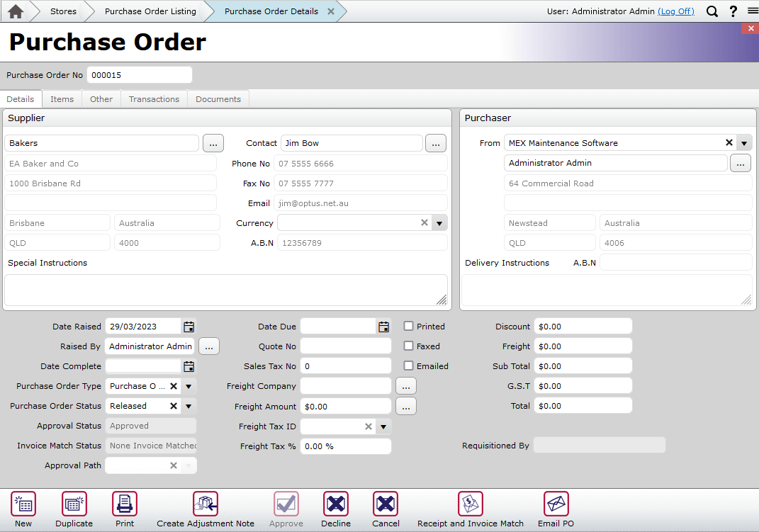
Task: Check the Printed checkbox
Action: [408, 326]
